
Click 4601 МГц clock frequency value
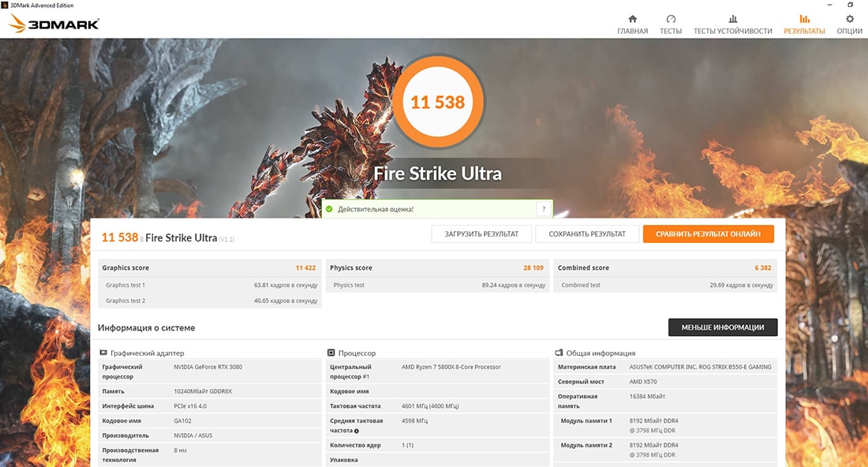(x=430, y=406)
